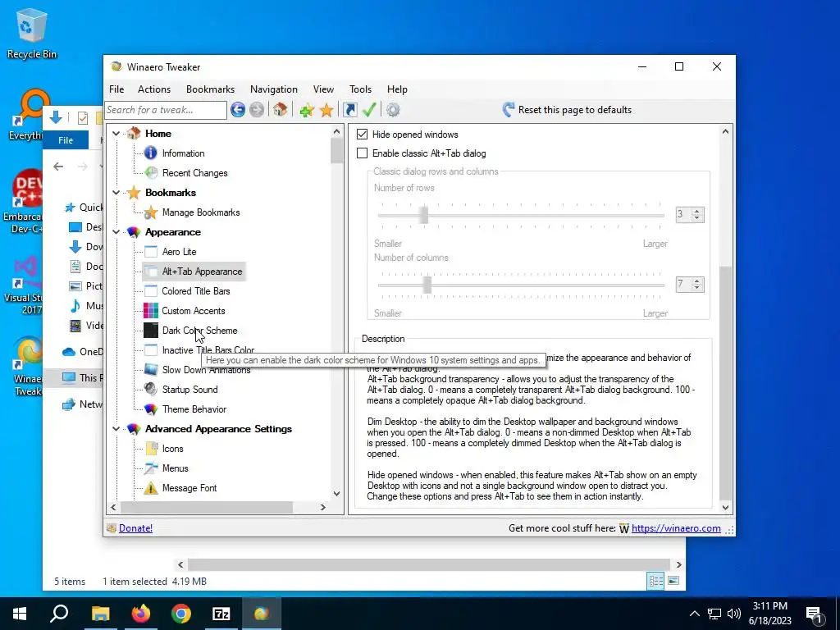Click the green checkmark toolbar icon
The height and width of the screenshot is (630, 840).
[x=369, y=110]
